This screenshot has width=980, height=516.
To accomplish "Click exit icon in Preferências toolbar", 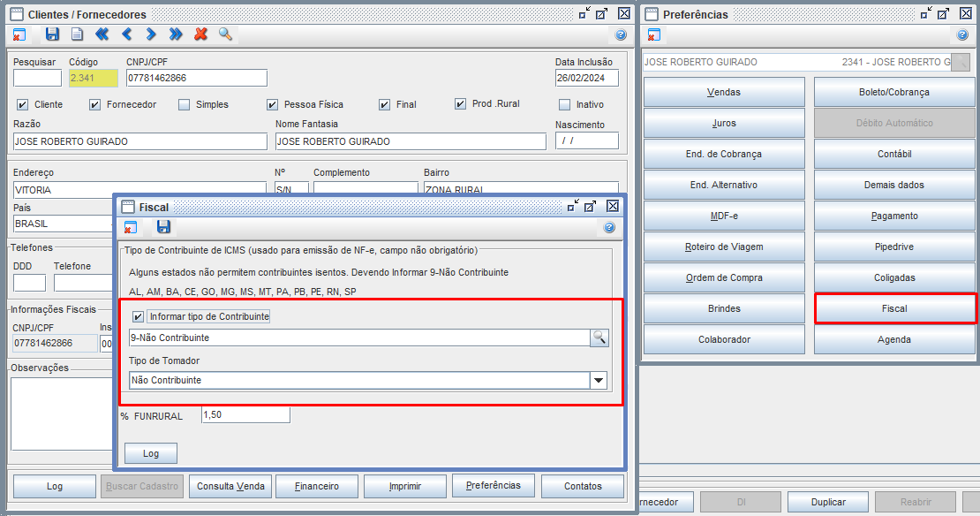I will click(x=653, y=35).
